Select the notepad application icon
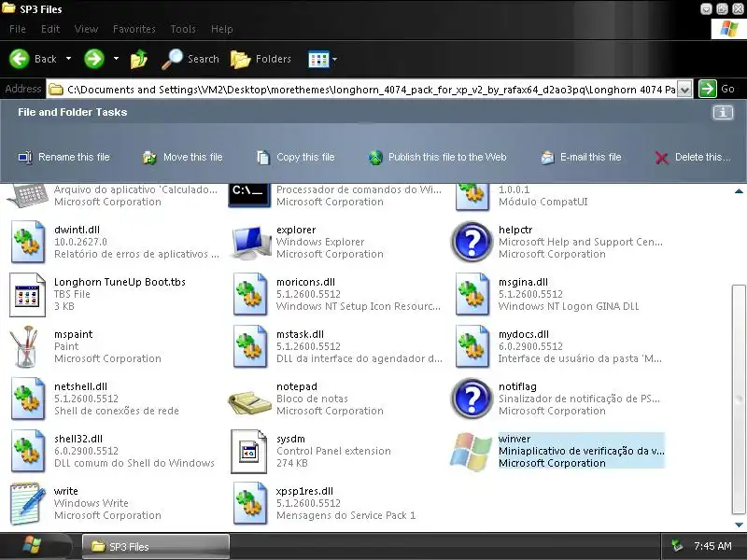The image size is (747, 560). [x=249, y=403]
